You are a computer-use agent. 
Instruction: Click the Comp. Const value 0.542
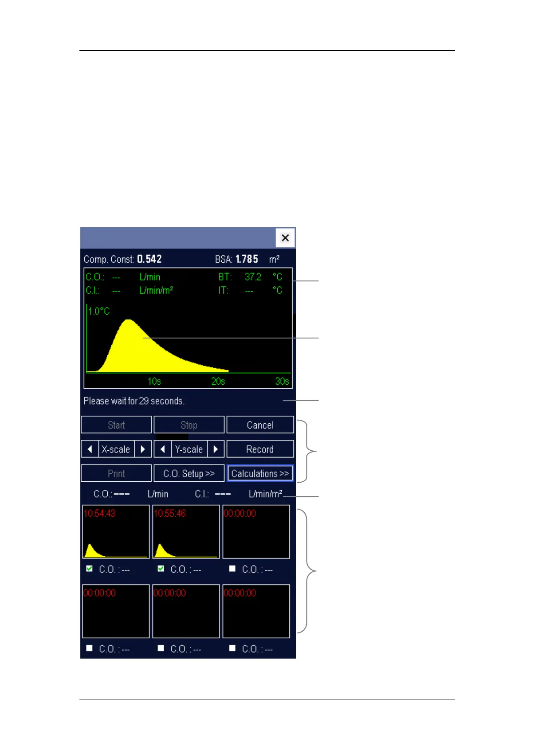point(149,259)
